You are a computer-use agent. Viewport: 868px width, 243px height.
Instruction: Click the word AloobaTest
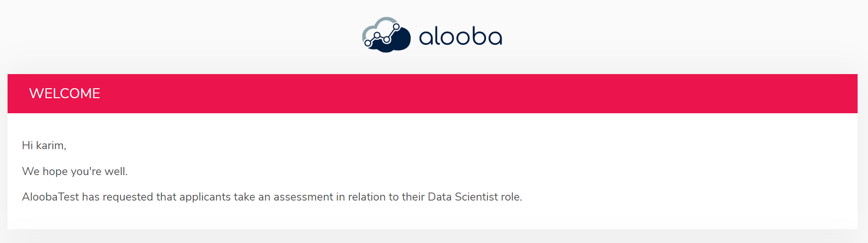pos(51,197)
